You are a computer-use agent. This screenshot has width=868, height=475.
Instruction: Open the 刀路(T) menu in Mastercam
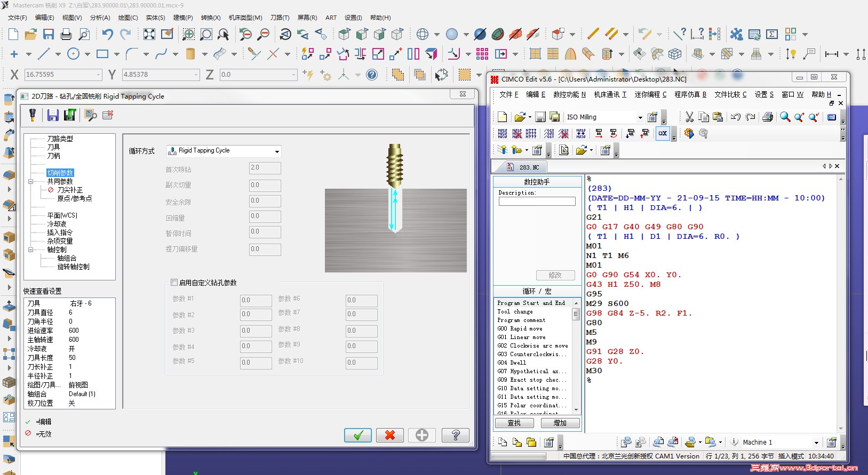280,18
